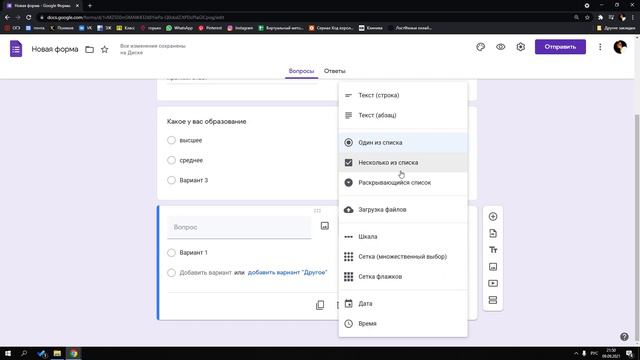This screenshot has width=640, height=360.
Task: Show hidden system tray icons
Action: pos(576,353)
